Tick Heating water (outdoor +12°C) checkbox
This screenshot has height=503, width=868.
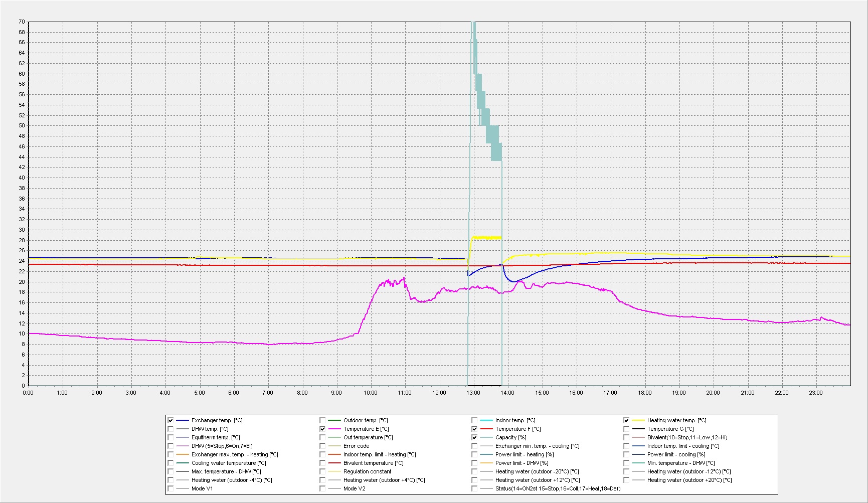pyautogui.click(x=474, y=480)
